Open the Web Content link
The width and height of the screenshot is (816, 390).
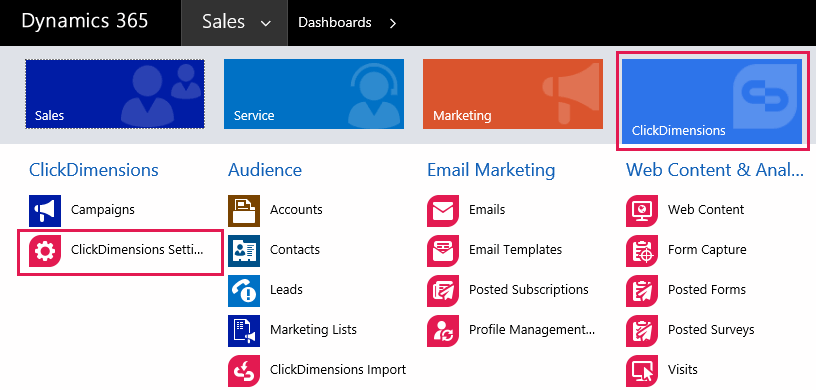(706, 210)
